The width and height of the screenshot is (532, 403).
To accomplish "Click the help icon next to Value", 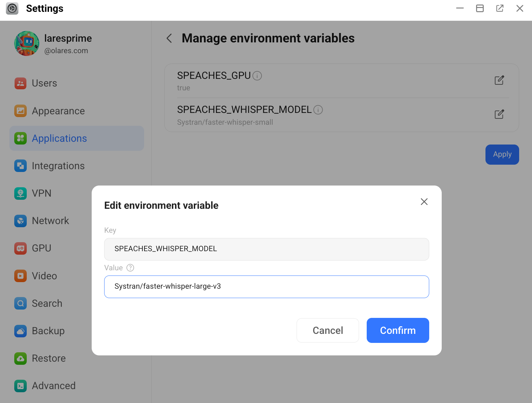I will tap(130, 268).
